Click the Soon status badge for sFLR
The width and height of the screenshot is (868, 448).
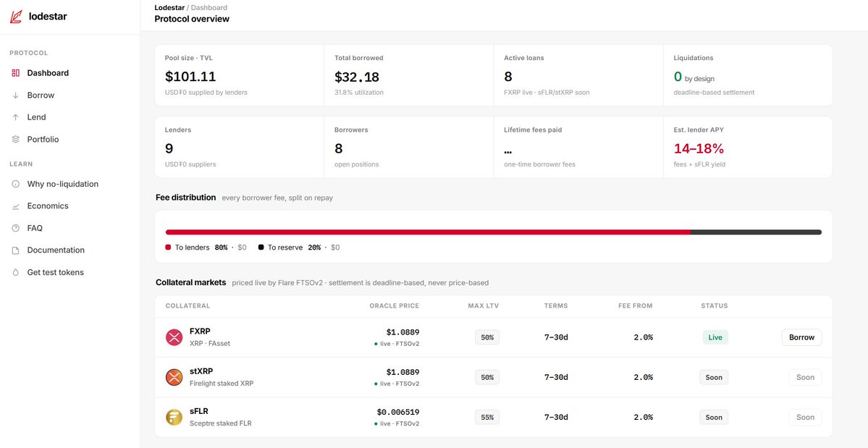[x=714, y=417]
